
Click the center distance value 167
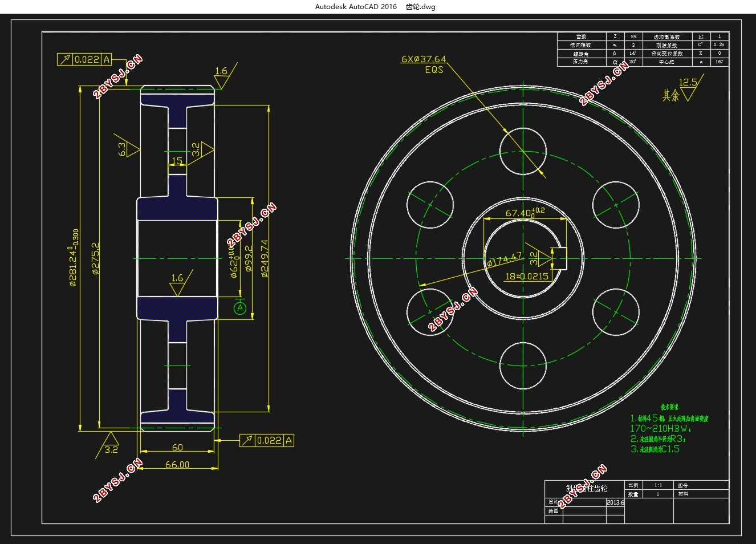coord(720,62)
